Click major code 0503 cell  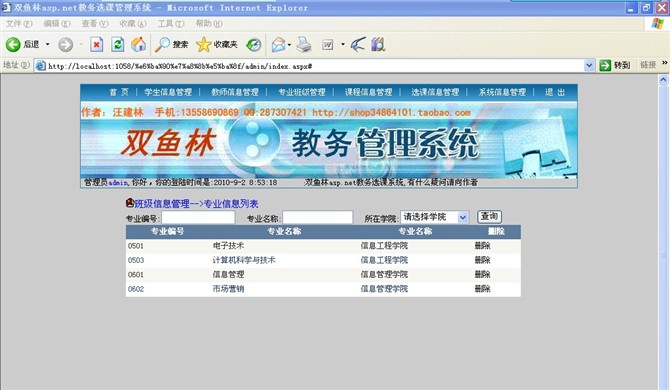pyautogui.click(x=136, y=260)
